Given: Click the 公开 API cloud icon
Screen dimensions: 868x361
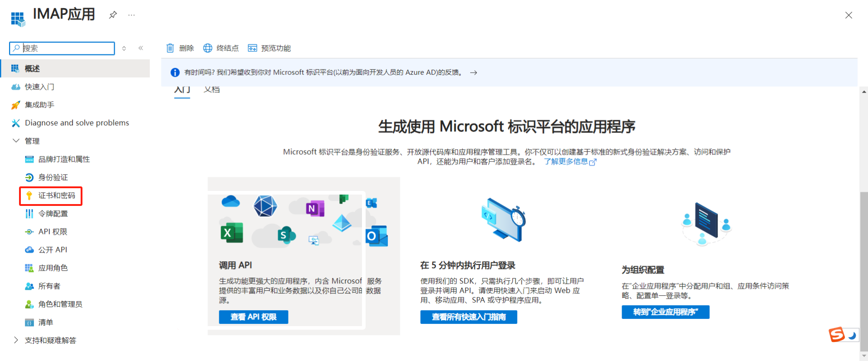Looking at the screenshot, I should click(x=29, y=250).
